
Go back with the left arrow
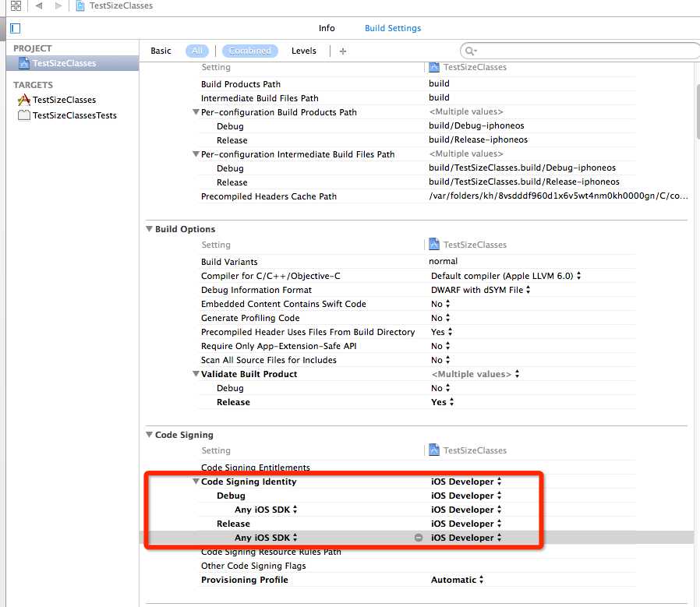pyautogui.click(x=39, y=5)
